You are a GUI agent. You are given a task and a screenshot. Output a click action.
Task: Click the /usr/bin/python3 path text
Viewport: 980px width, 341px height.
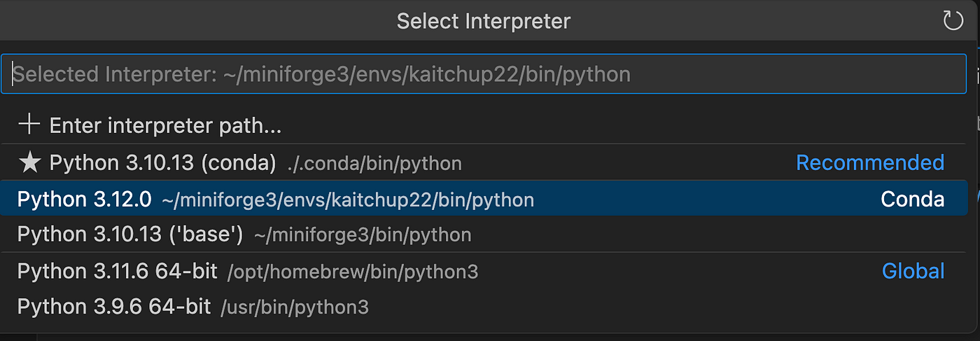[295, 307]
